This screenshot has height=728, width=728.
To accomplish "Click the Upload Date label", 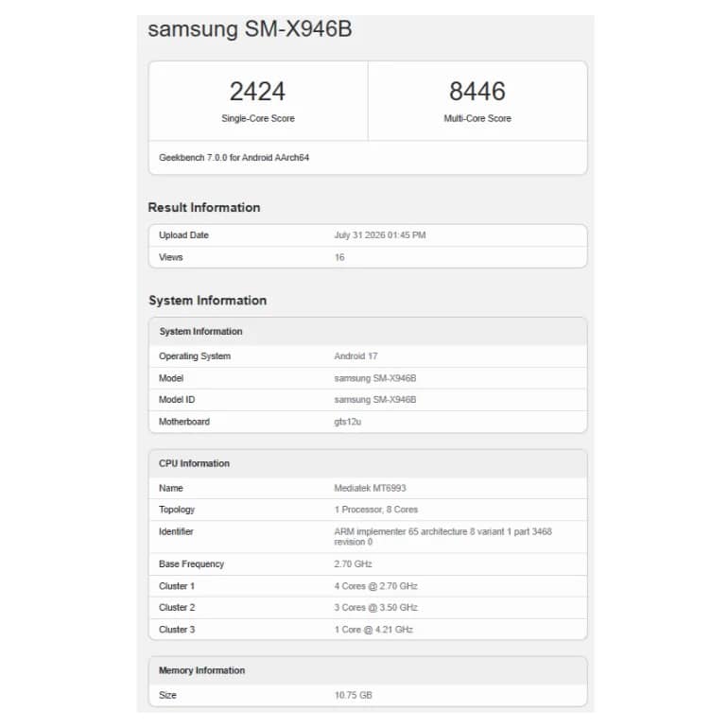I will (x=183, y=235).
